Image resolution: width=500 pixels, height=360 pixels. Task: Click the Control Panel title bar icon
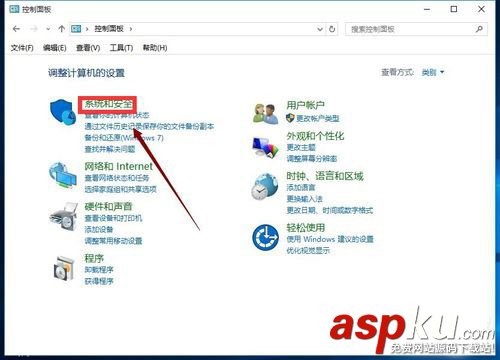(14, 9)
